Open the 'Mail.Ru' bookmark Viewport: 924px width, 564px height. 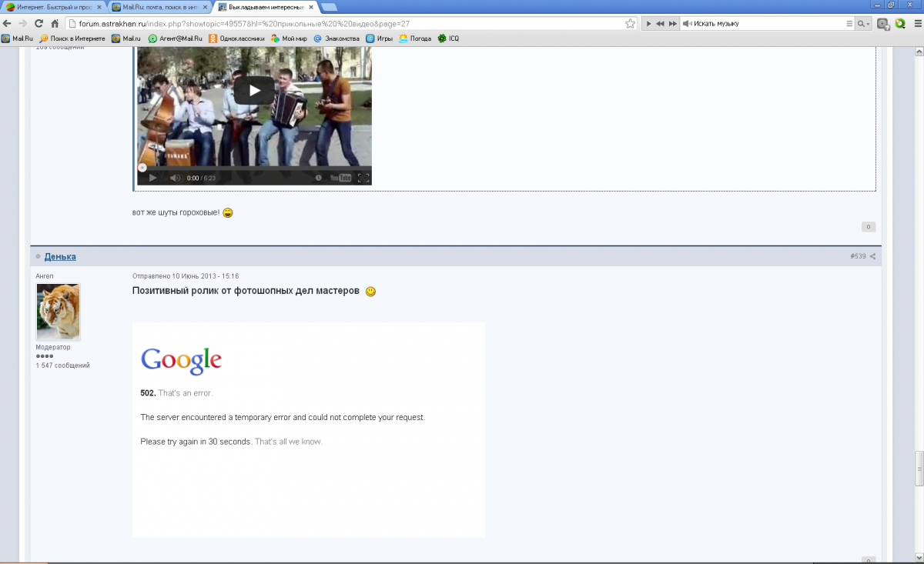(x=17, y=38)
